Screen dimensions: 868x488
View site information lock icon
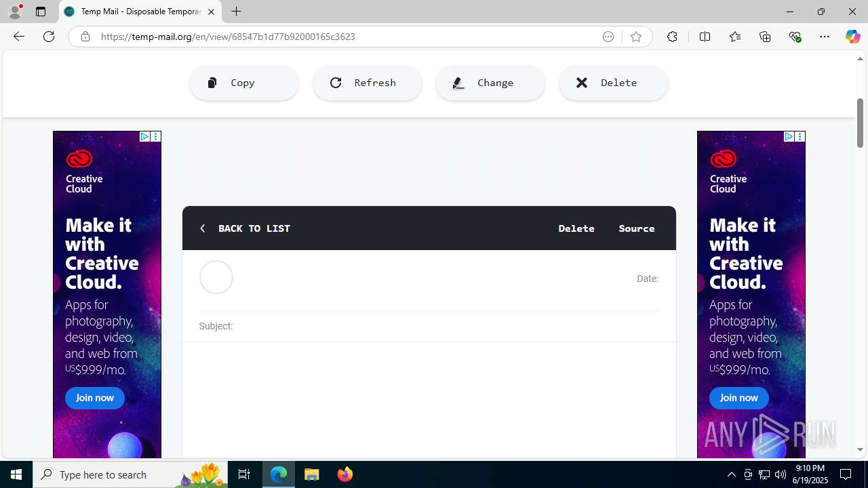point(85,37)
